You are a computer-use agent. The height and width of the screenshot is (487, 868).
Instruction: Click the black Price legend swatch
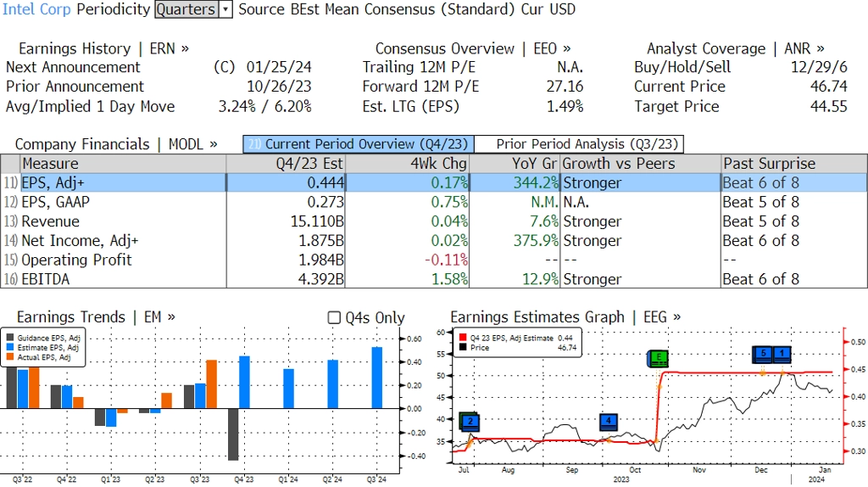[463, 347]
